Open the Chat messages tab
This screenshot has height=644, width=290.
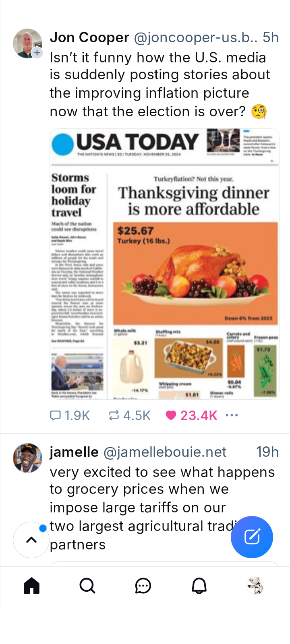point(143,586)
